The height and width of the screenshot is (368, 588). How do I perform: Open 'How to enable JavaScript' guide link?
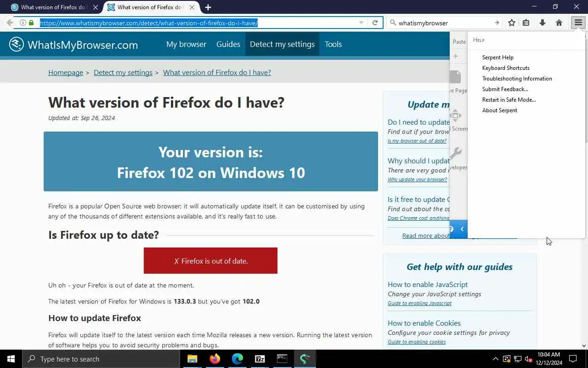(428, 284)
